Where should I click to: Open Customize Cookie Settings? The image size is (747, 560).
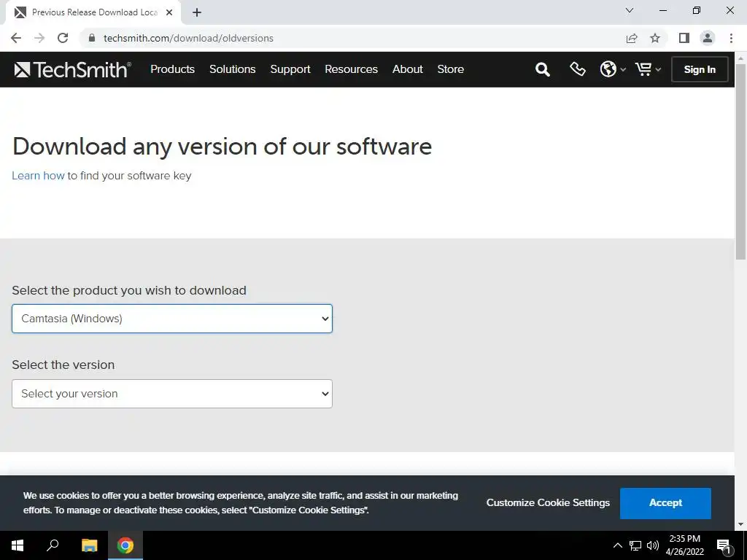(x=548, y=503)
